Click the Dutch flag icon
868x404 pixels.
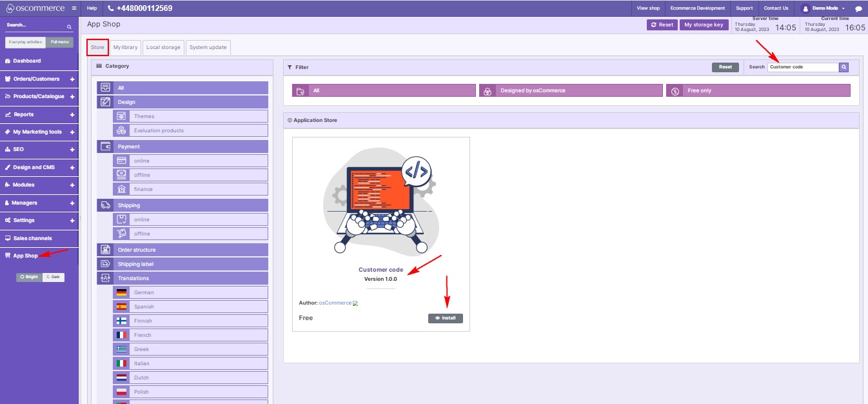click(121, 378)
